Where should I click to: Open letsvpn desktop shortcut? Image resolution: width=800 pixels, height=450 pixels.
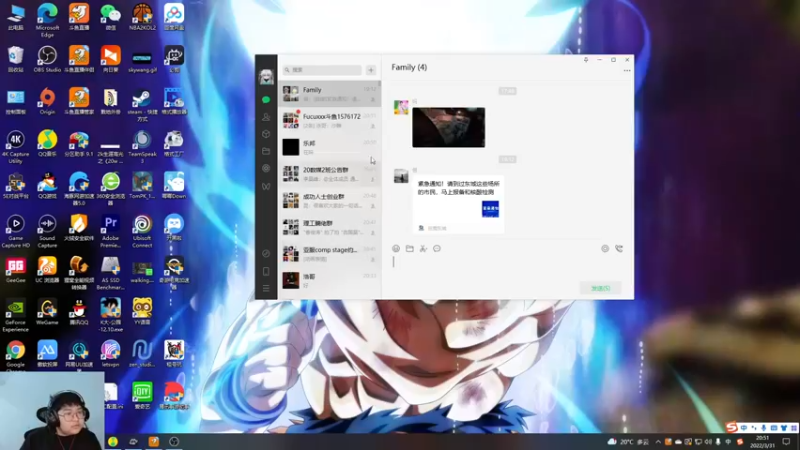110,354
